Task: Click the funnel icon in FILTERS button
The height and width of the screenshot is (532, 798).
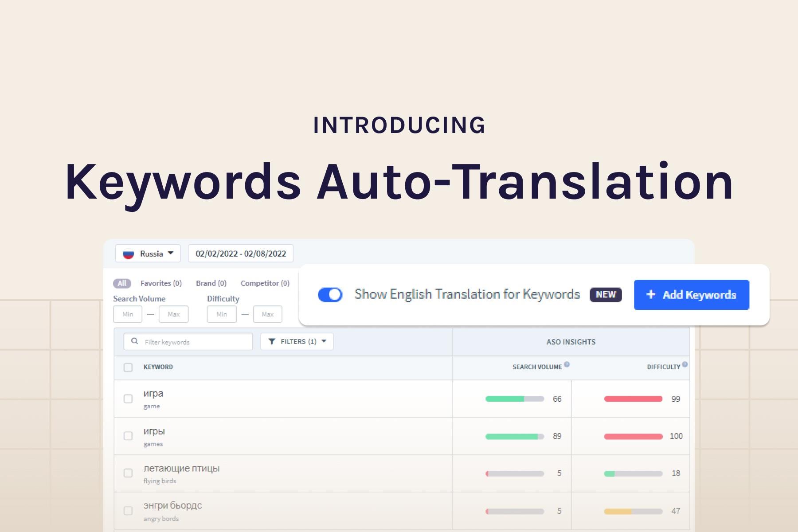Action: pyautogui.click(x=272, y=341)
